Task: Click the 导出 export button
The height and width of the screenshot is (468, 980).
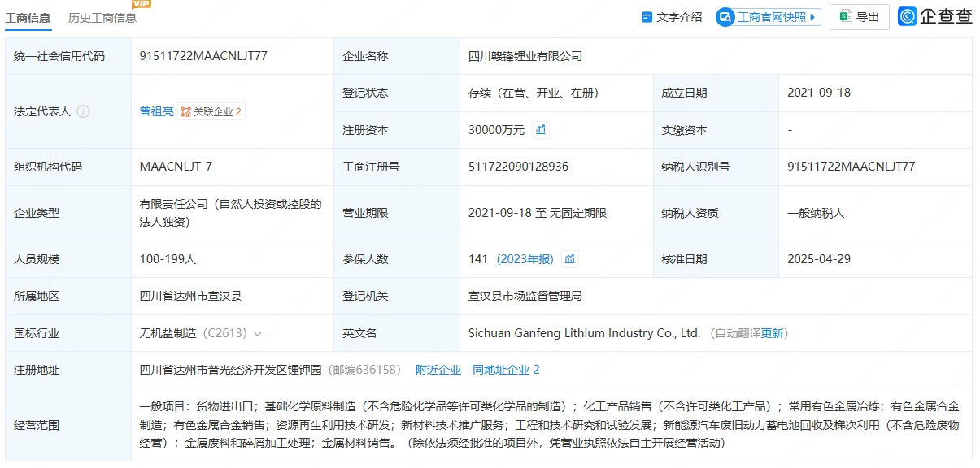Action: coord(860,17)
